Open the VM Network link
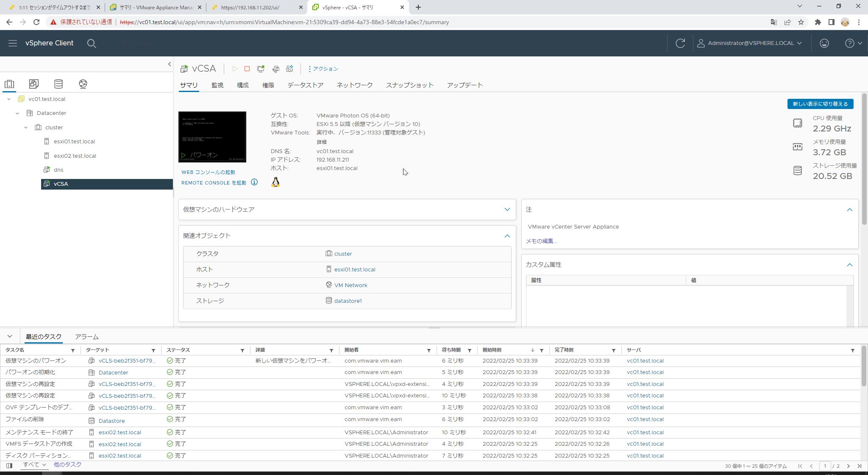Image resolution: width=868 pixels, height=475 pixels. click(x=351, y=285)
